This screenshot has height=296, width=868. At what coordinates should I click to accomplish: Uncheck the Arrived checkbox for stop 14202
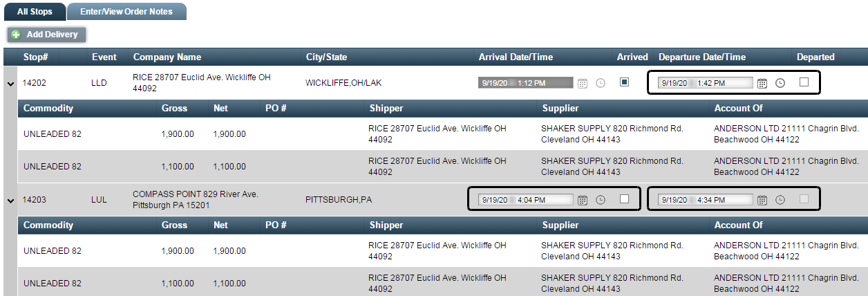[x=624, y=82]
